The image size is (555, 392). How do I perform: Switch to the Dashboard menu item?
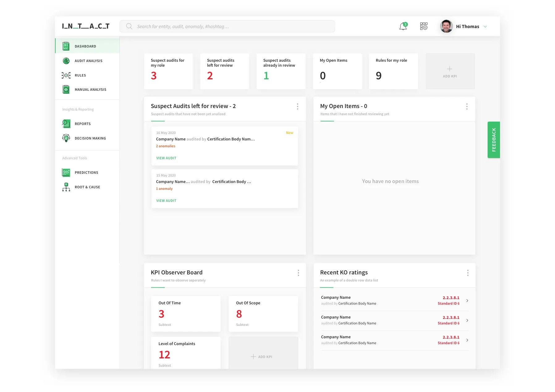pos(85,46)
